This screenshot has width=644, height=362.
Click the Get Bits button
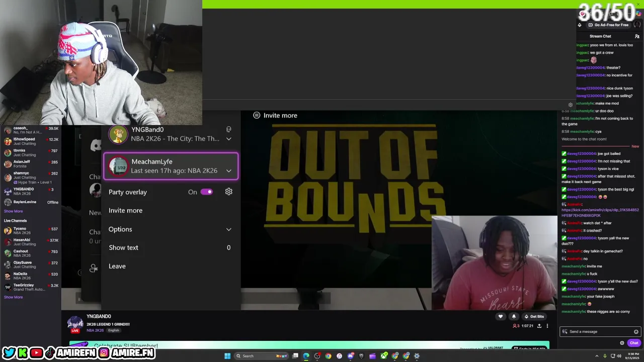point(534,316)
